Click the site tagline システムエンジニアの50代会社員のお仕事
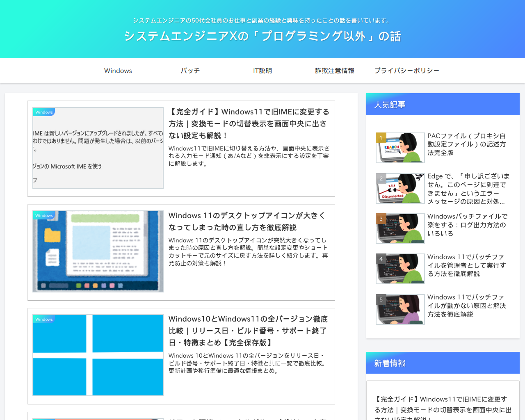Screen dimensions: 525x420 (x=262, y=21)
